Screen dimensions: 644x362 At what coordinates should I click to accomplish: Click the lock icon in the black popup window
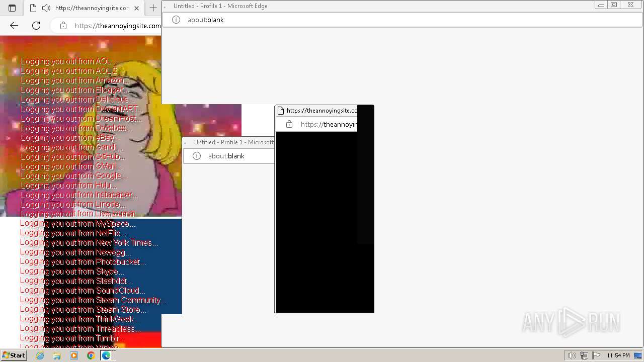[289, 124]
